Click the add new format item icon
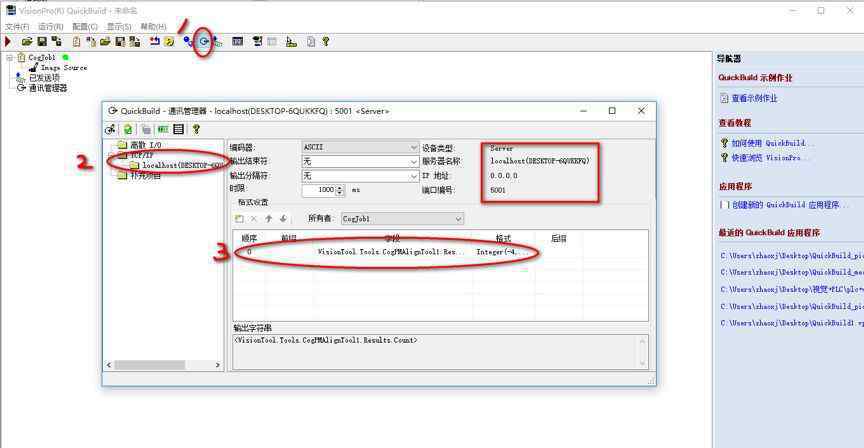Image resolution: width=864 pixels, height=448 pixels. coord(239,219)
